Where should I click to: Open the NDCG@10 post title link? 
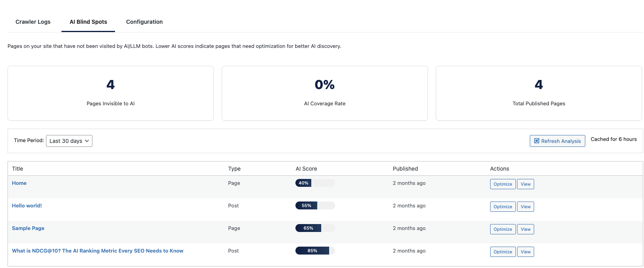pyautogui.click(x=98, y=251)
